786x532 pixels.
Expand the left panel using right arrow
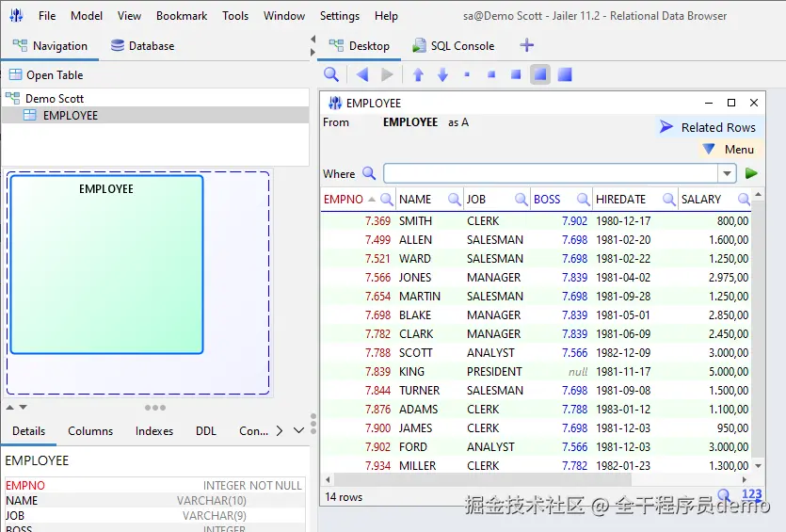point(313,52)
